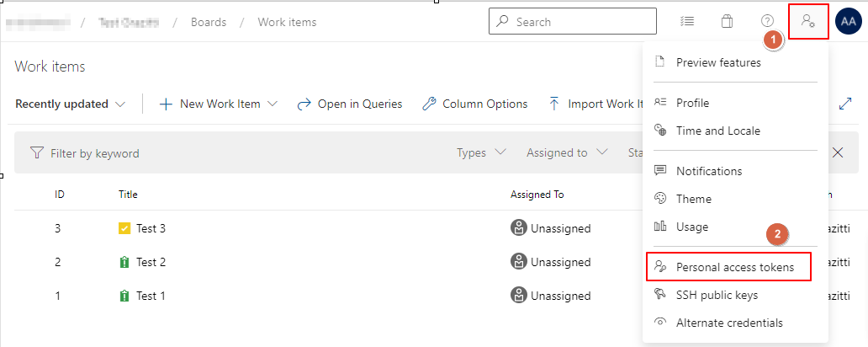This screenshot has height=347, width=868.
Task: Open the help question mark icon
Action: coord(767,22)
